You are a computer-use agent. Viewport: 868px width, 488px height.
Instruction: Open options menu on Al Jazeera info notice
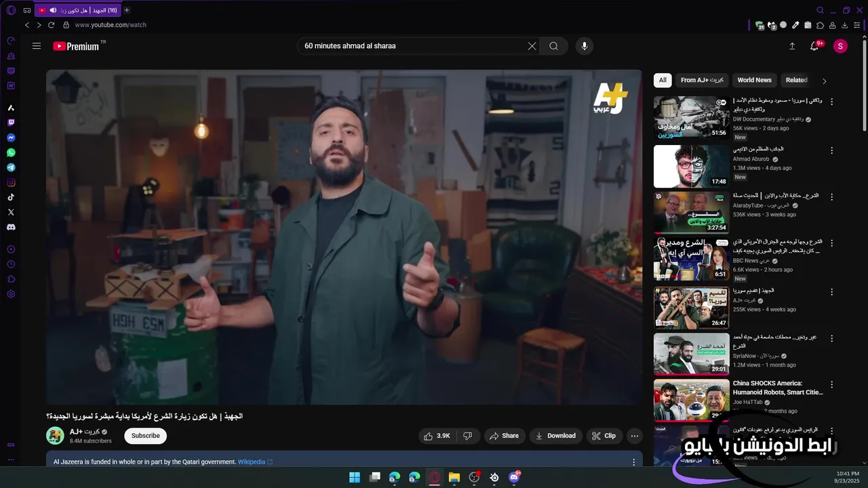[633, 462]
